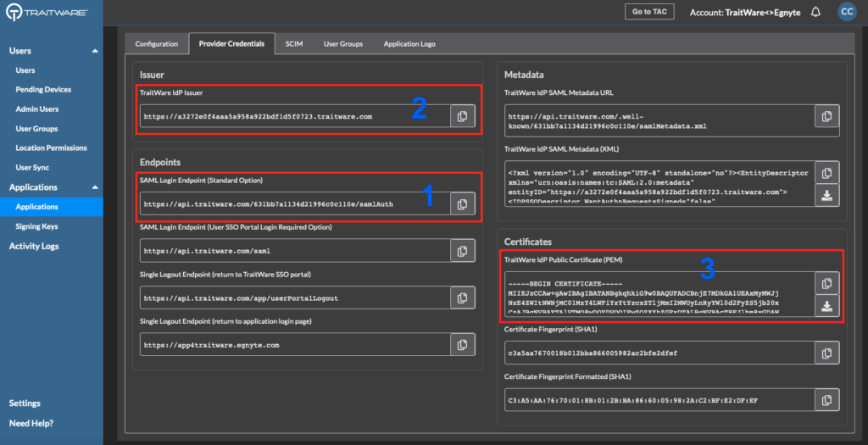Click the app4traitware.egnyte.com endpoint field
The height and width of the screenshot is (445, 868).
pos(295,345)
